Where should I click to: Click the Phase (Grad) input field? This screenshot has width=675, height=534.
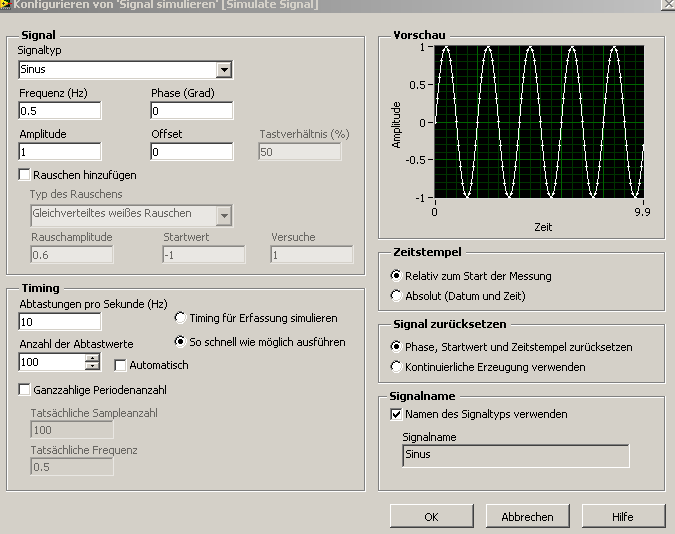(x=191, y=111)
